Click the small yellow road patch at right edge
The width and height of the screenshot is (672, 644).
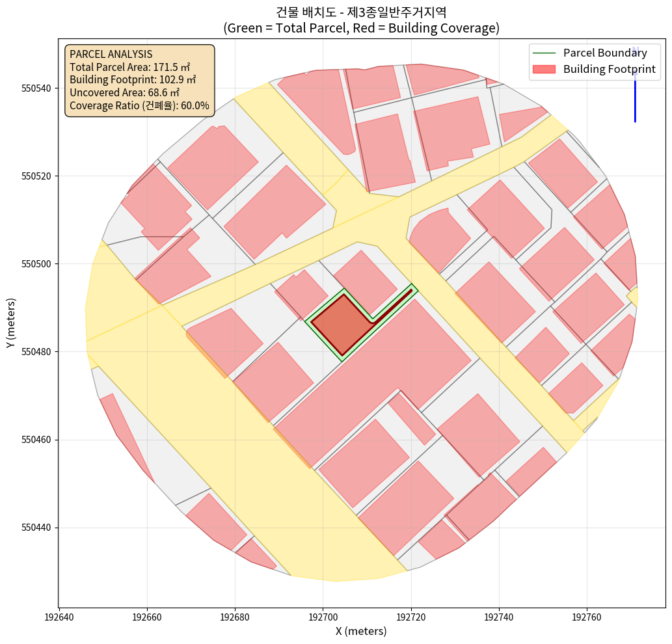[632, 297]
